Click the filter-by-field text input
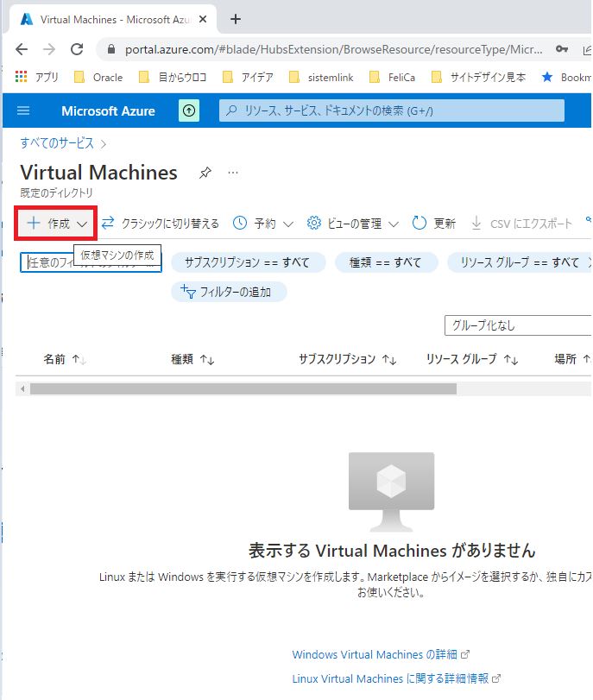The height and width of the screenshot is (700, 593). 91,262
